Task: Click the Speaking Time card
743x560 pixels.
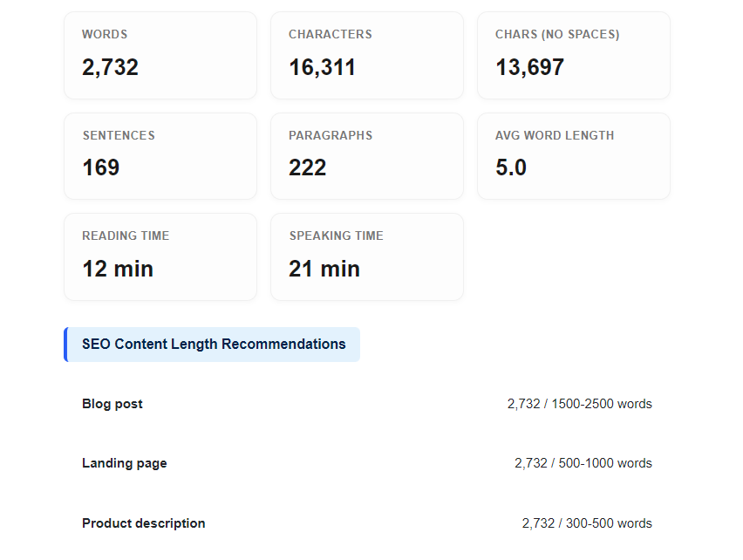Action: click(367, 256)
